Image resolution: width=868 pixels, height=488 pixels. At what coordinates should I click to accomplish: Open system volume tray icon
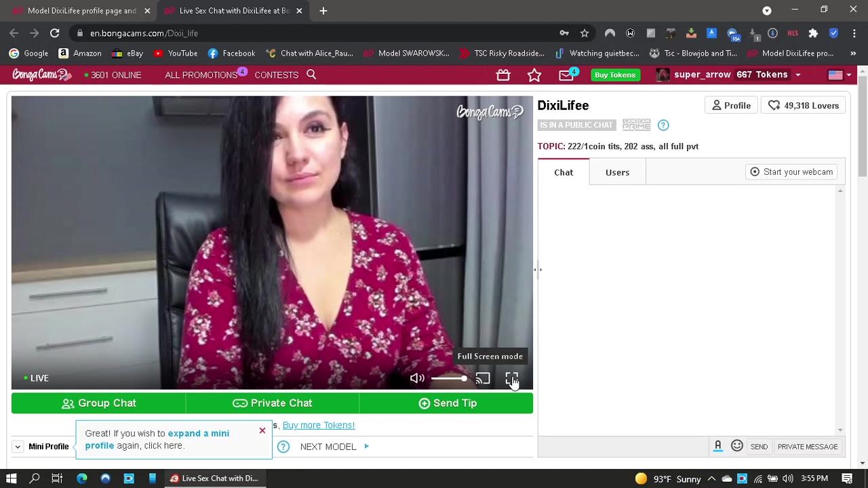click(x=787, y=479)
